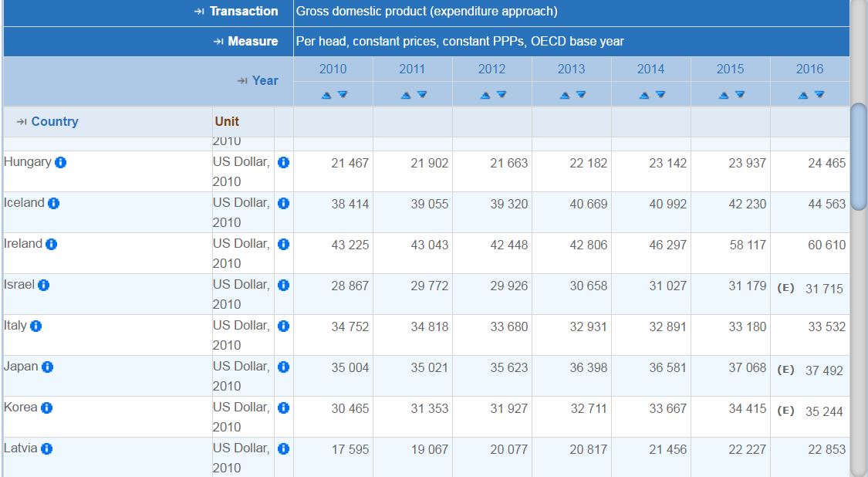Open the info icon next to Hungary
The image size is (868, 477).
(x=61, y=163)
